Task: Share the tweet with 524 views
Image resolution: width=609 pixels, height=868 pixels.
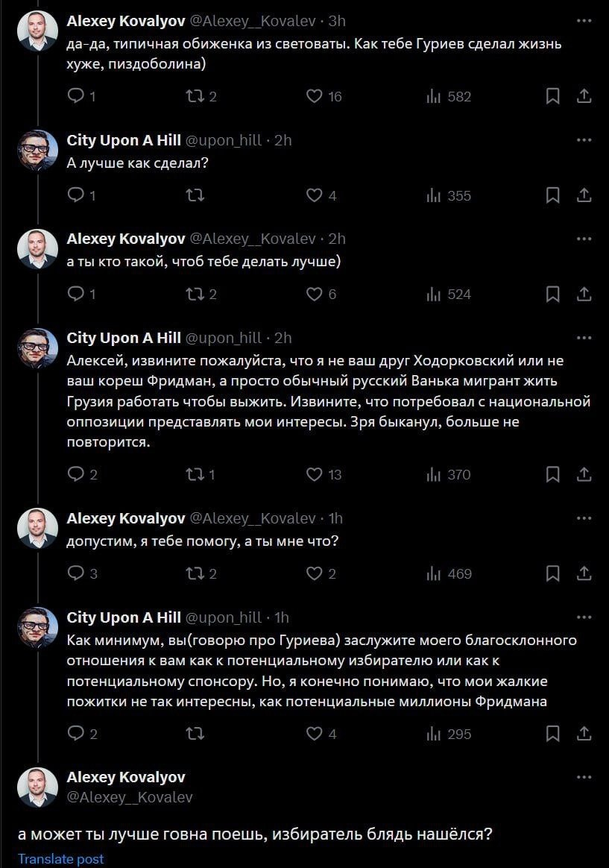Action: click(x=585, y=295)
